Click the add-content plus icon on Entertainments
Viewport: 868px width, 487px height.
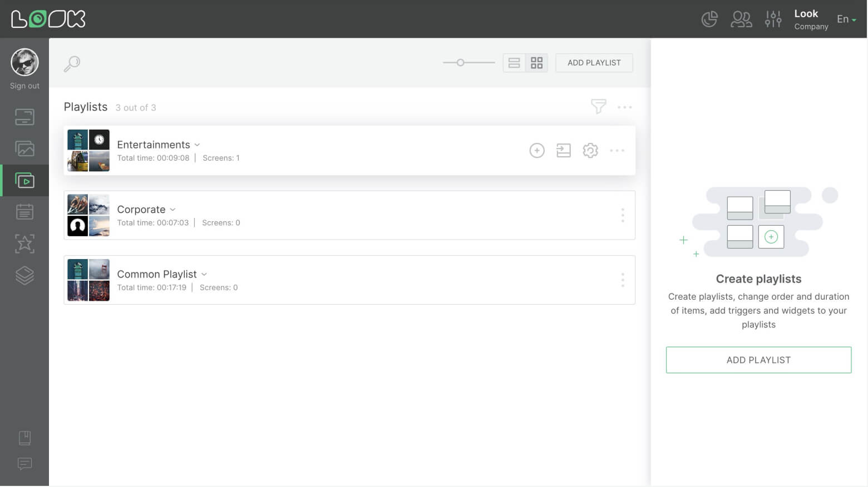pyautogui.click(x=536, y=151)
